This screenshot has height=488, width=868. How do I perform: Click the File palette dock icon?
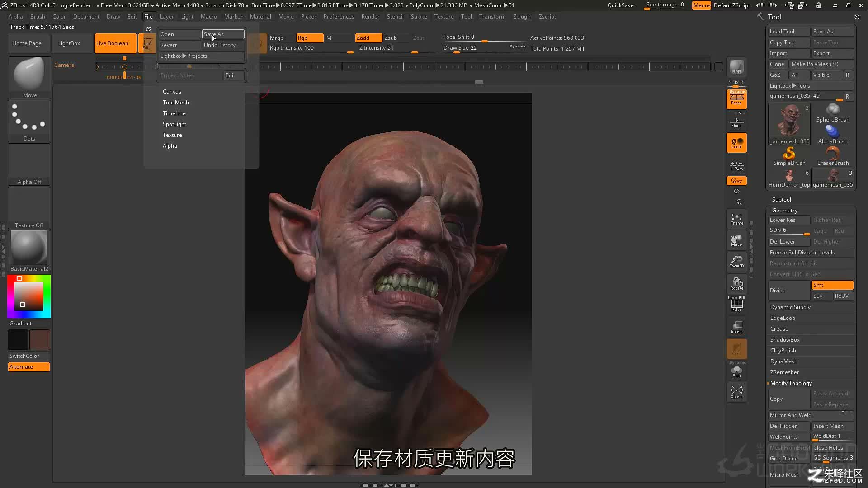(148, 29)
